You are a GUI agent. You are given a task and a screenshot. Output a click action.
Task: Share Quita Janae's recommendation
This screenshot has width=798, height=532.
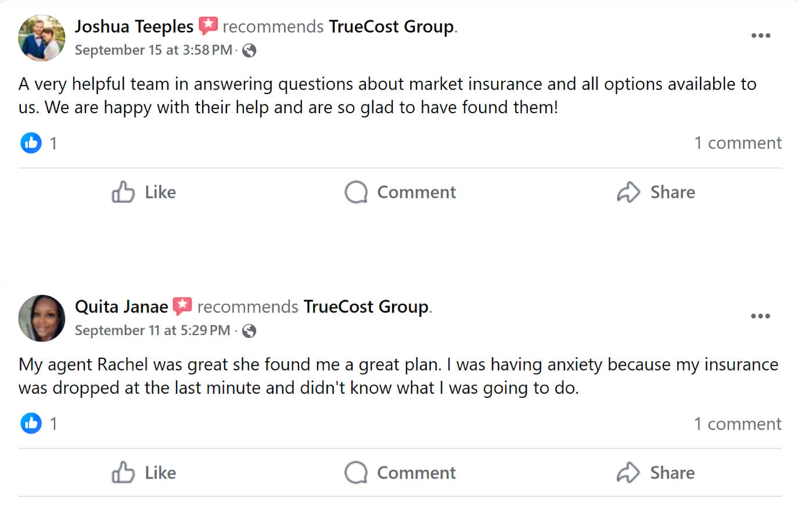click(656, 473)
